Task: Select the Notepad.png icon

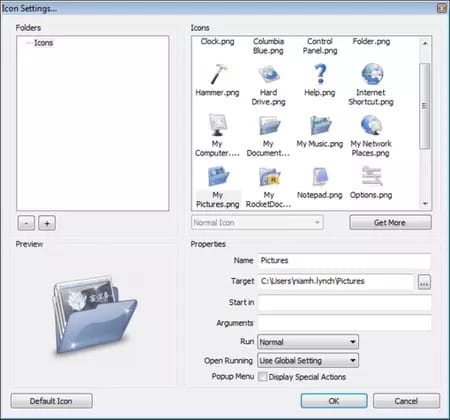Action: [320, 183]
